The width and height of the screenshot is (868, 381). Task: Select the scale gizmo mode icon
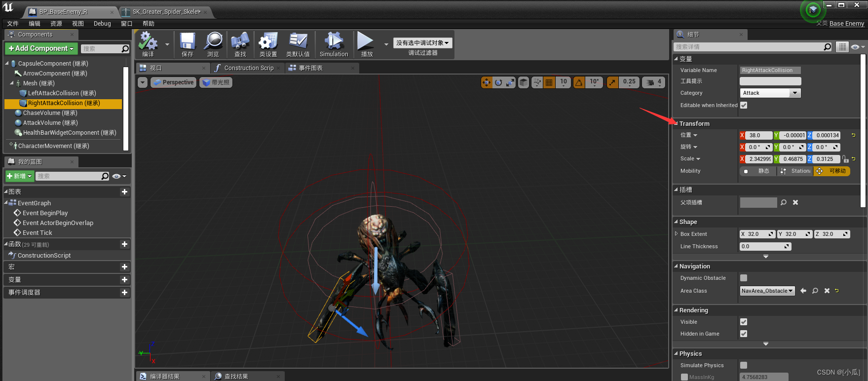pyautogui.click(x=510, y=82)
